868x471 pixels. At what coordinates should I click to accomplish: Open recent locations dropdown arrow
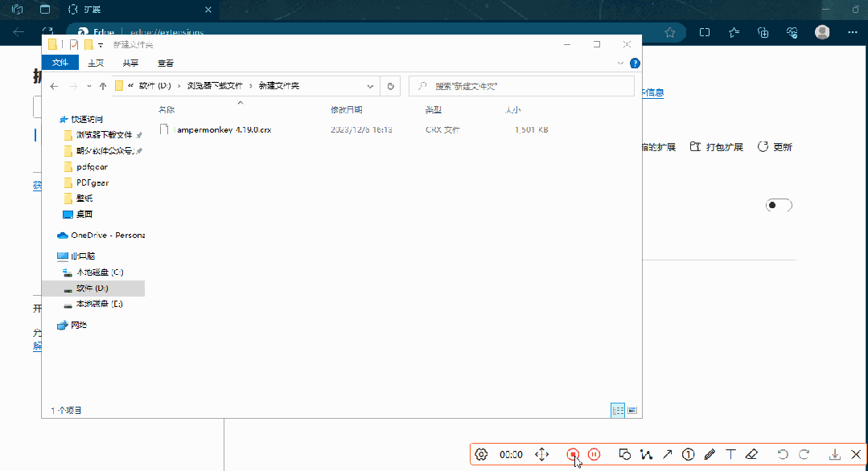(x=89, y=86)
